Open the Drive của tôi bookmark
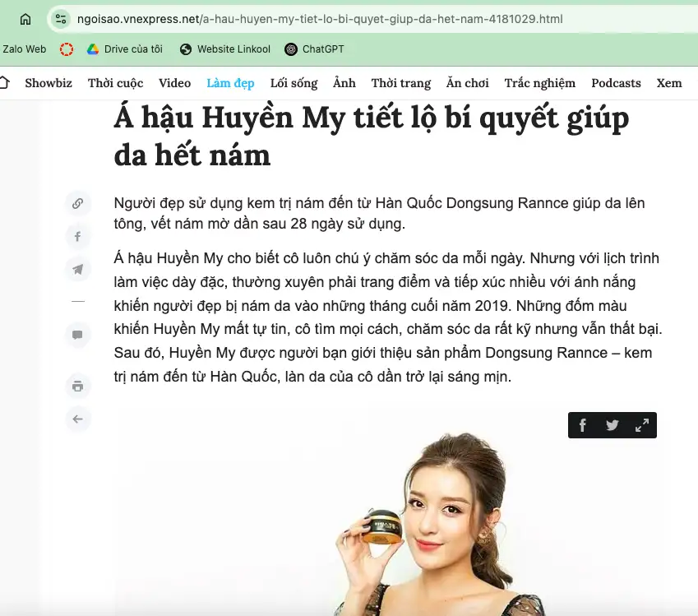The image size is (698, 616). point(125,49)
